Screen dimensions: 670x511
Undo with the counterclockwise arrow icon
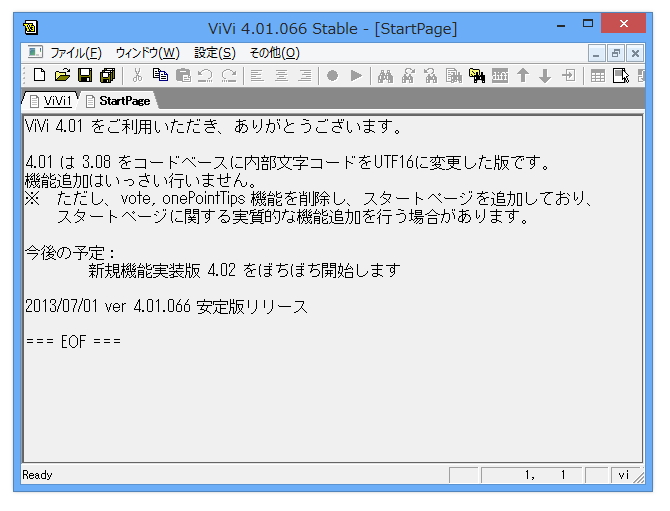[206, 76]
